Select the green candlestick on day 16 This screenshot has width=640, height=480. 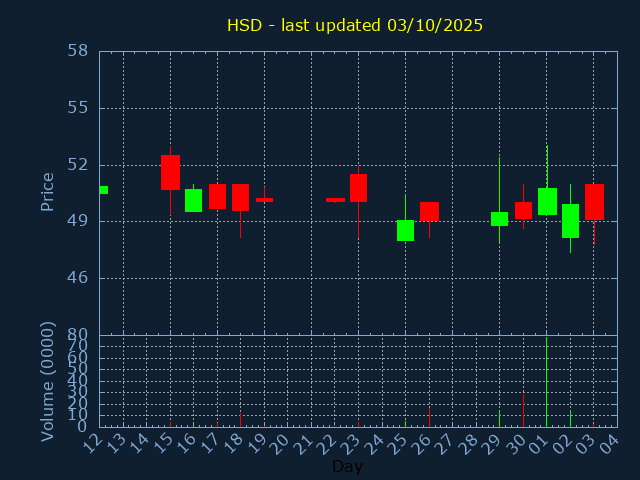193,200
